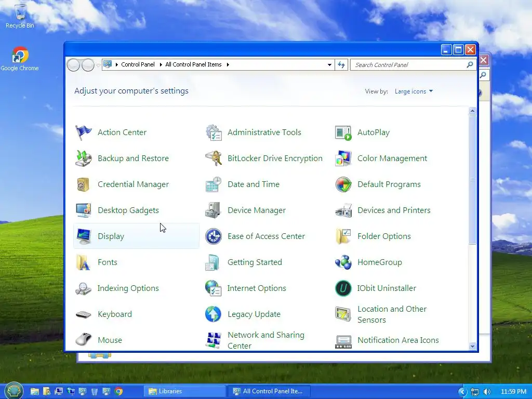Click search magnifier in background Libraries window

coord(483,75)
